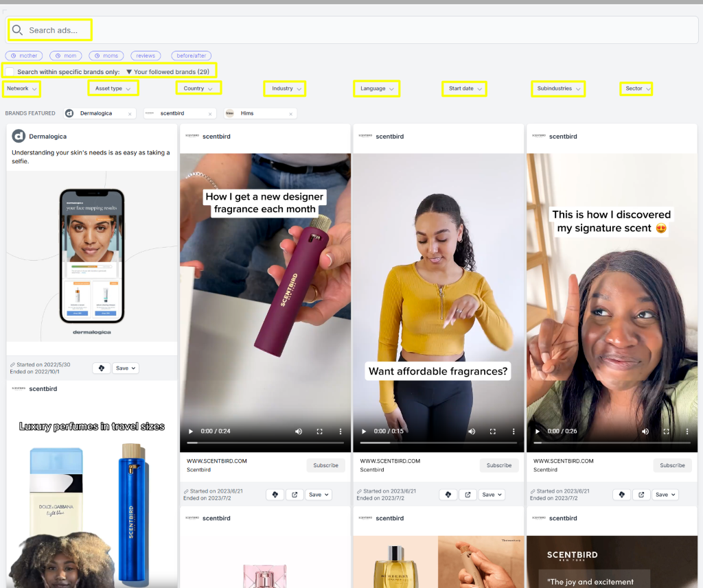
Task: Open more options on 0:26 video
Action: (687, 431)
